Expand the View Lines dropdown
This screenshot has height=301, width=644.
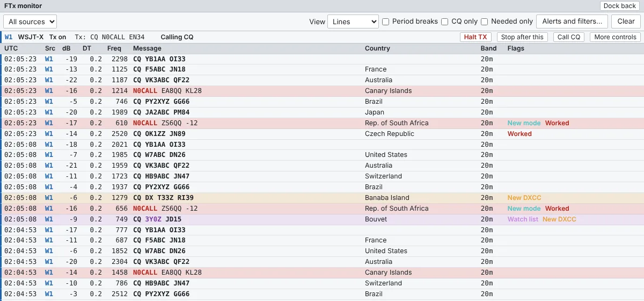pos(353,21)
